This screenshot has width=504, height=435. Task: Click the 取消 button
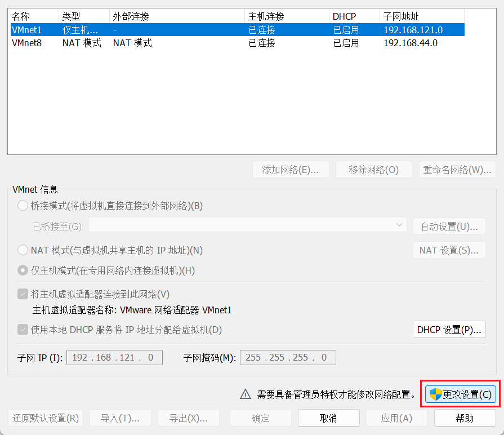coord(328,418)
